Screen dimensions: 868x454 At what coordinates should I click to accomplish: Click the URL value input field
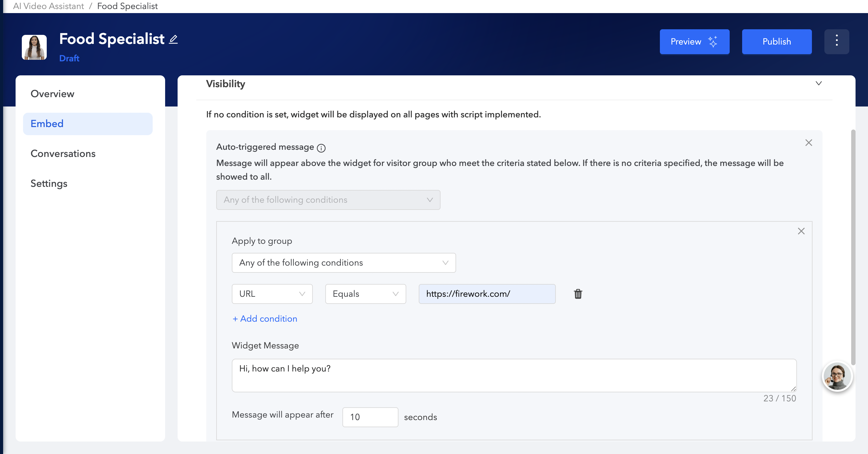pyautogui.click(x=487, y=294)
